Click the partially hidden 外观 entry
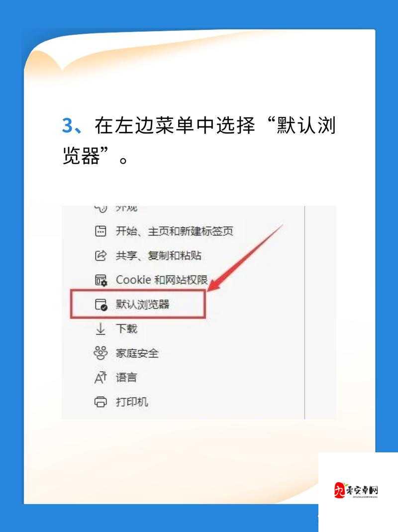This screenshot has width=398, height=532. tap(126, 209)
